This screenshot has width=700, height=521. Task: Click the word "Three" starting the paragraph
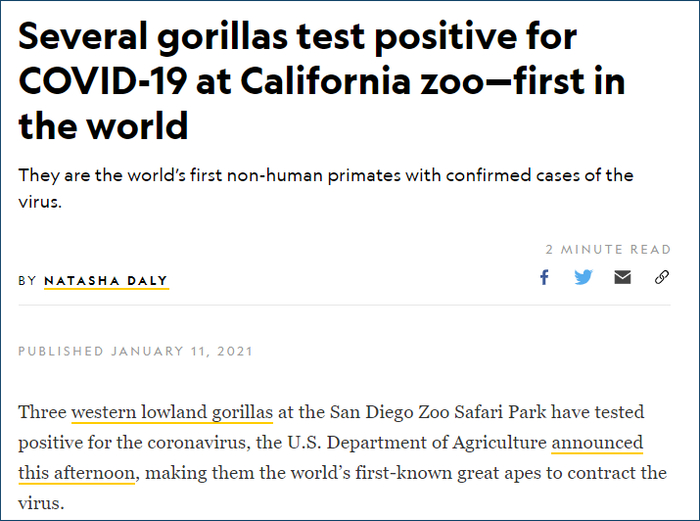42,413
